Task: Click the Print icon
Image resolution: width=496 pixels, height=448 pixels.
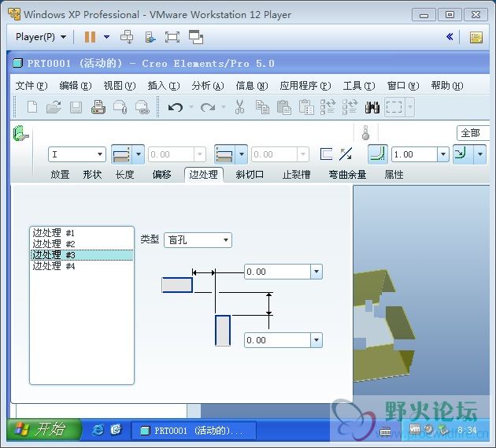Action: pos(98,107)
